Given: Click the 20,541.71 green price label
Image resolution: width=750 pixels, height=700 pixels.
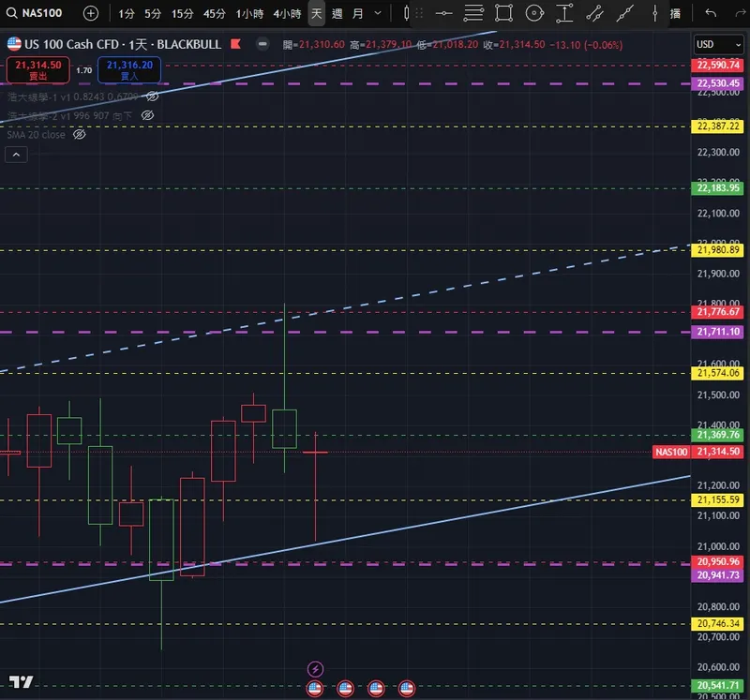Looking at the screenshot, I should pos(717,686).
